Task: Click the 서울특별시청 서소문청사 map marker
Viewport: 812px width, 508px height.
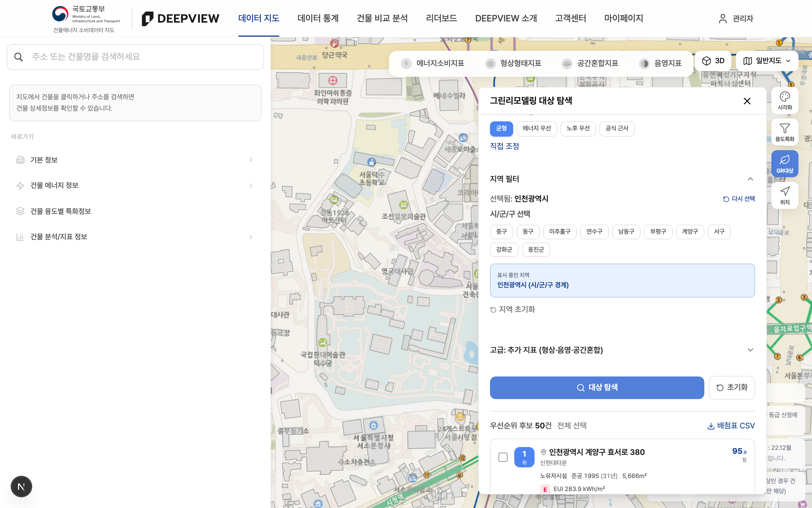Action: coord(374,426)
